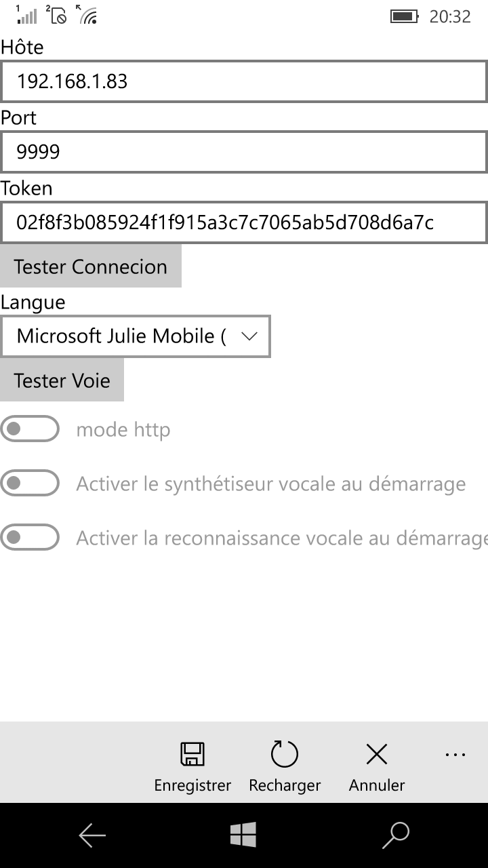Click the Hôte IP address field
Screen dimensions: 488x868
(244, 81)
